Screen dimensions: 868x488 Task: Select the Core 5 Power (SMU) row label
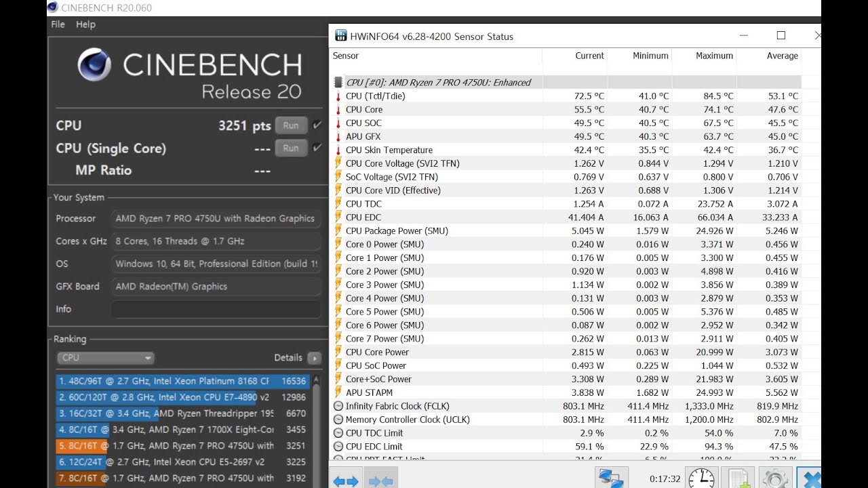(x=384, y=312)
